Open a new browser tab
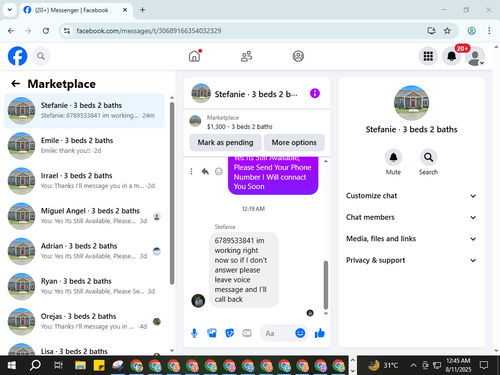This screenshot has width=500, height=375. [142, 10]
